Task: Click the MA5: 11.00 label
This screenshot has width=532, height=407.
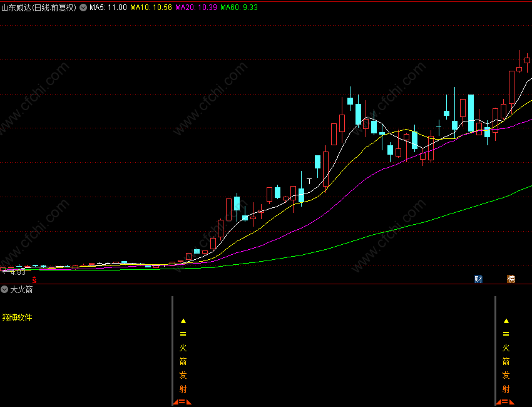Action: [108, 8]
